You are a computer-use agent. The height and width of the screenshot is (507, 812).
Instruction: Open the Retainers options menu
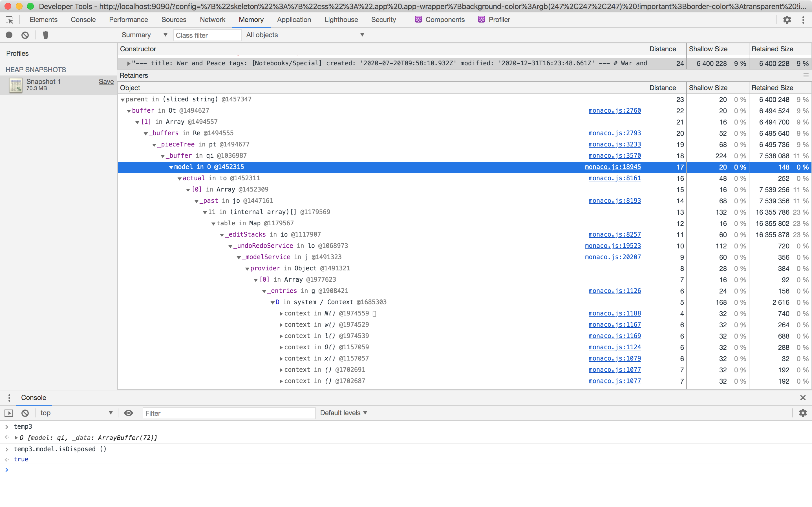pyautogui.click(x=806, y=75)
